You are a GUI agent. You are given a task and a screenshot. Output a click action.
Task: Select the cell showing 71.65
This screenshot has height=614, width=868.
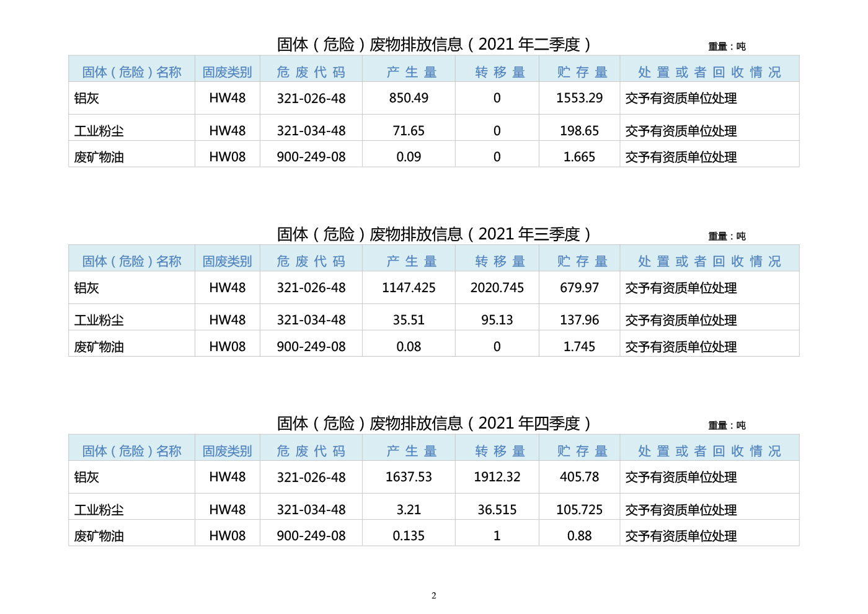[x=409, y=131]
